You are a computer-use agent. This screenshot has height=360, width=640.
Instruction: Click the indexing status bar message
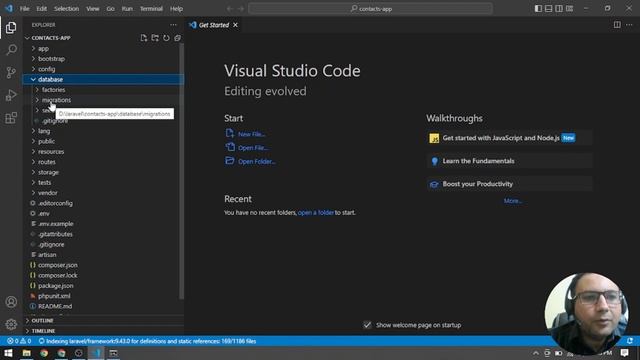147,341
